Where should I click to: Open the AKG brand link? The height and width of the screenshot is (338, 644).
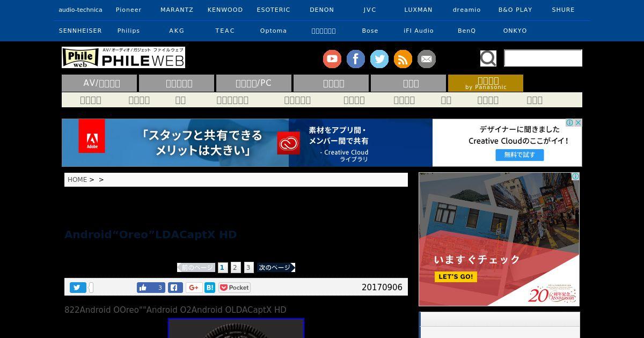coord(177,31)
